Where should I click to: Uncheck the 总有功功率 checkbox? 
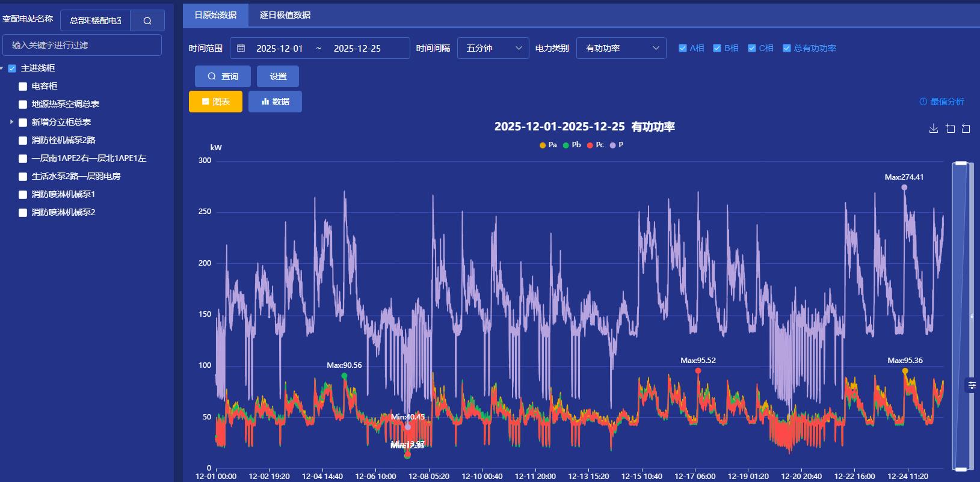[786, 48]
